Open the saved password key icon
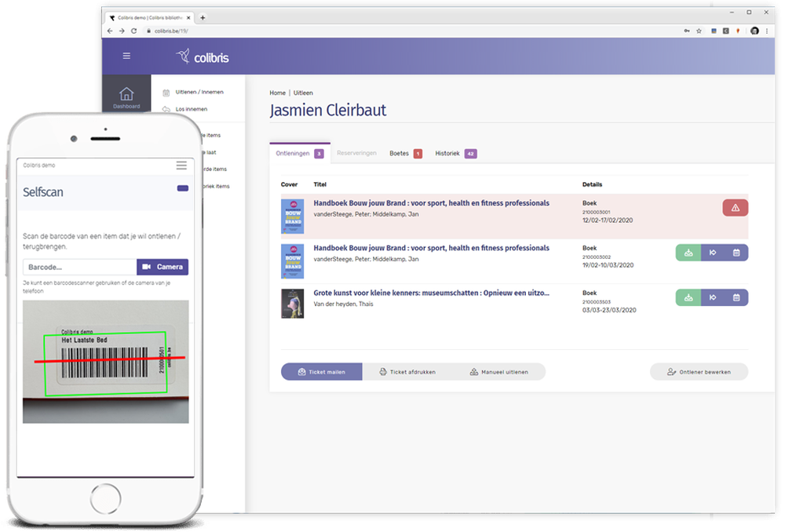 [686, 31]
